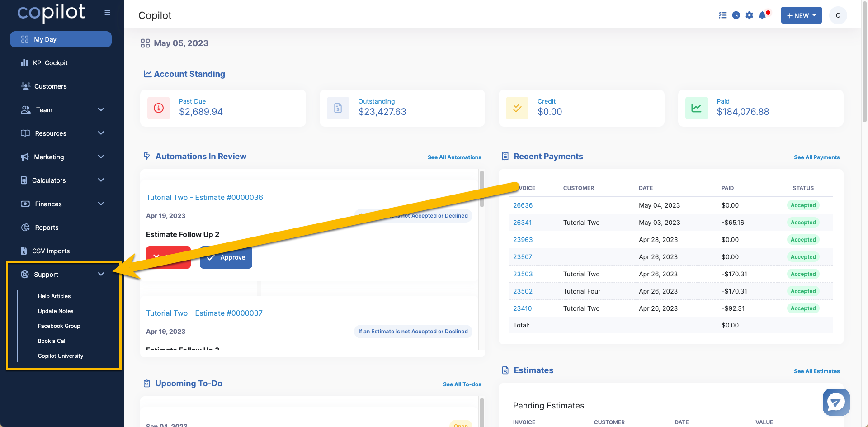The image size is (868, 427).
Task: Click the PAID column header in Recent Payments
Action: pyautogui.click(x=727, y=188)
